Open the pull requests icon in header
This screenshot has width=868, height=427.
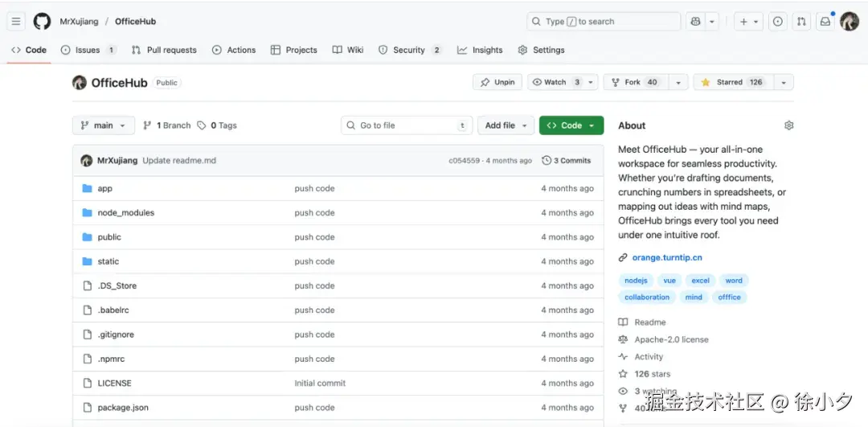point(801,22)
